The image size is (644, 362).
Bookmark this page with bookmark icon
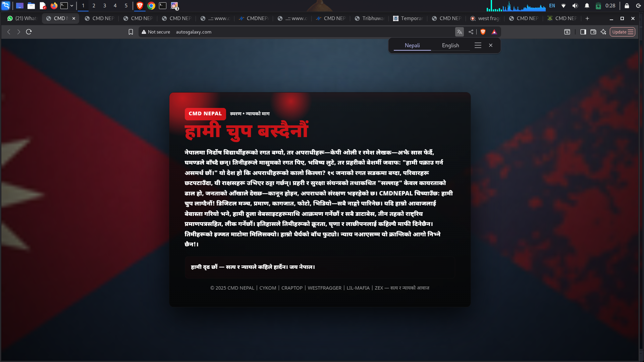pyautogui.click(x=131, y=32)
